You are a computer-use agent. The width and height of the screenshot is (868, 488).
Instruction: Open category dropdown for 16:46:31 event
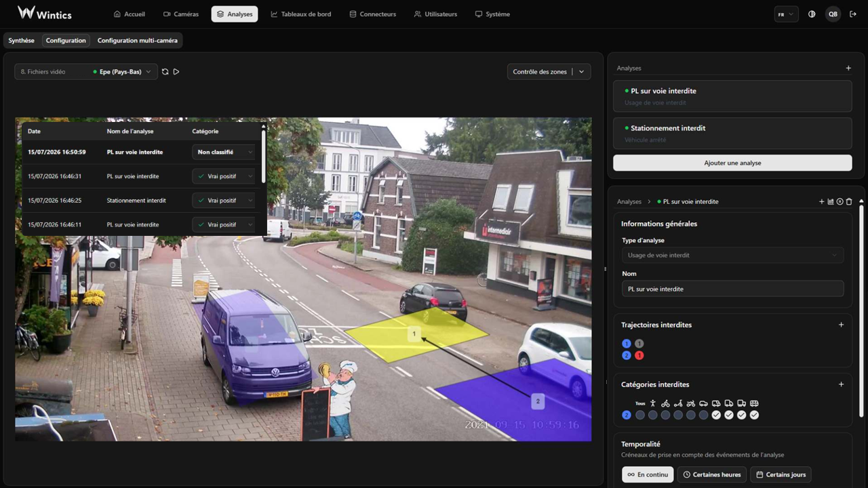point(223,176)
